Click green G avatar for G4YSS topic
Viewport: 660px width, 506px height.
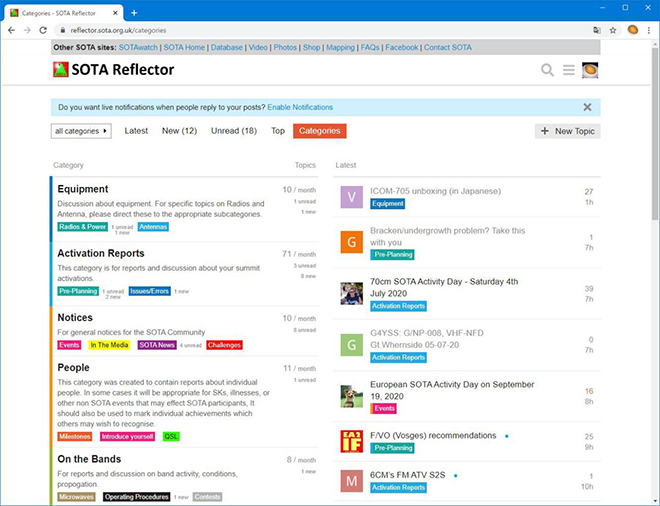point(351,345)
